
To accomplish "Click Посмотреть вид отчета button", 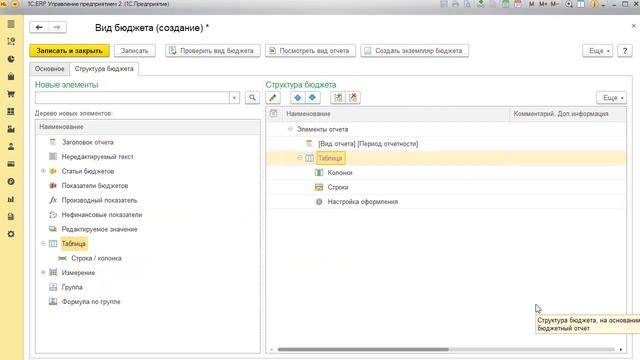I will [x=310, y=51].
